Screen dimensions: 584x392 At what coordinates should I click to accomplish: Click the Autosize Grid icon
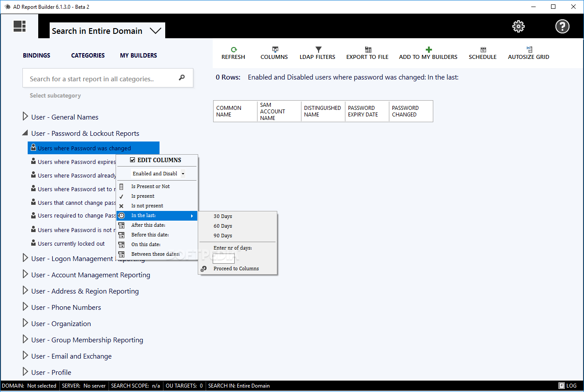tap(529, 50)
